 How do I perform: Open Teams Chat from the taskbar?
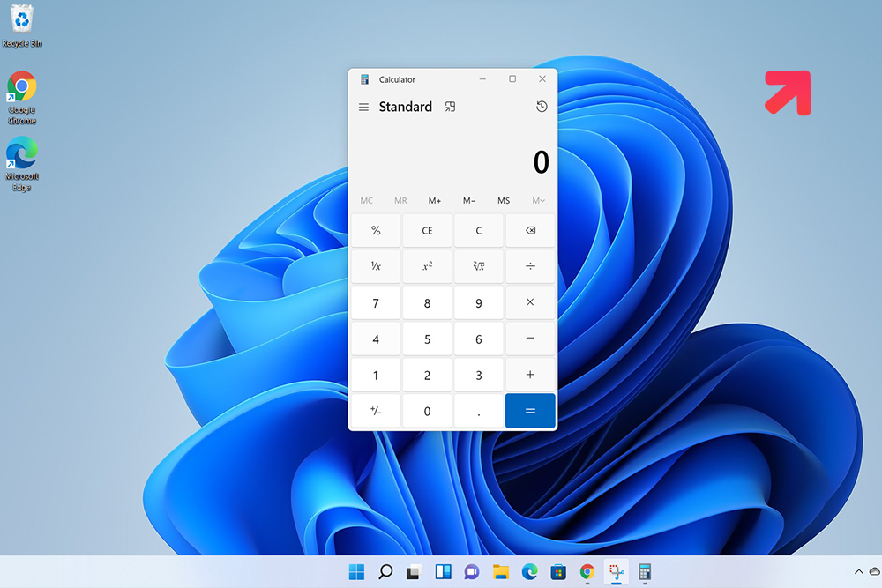[471, 572]
